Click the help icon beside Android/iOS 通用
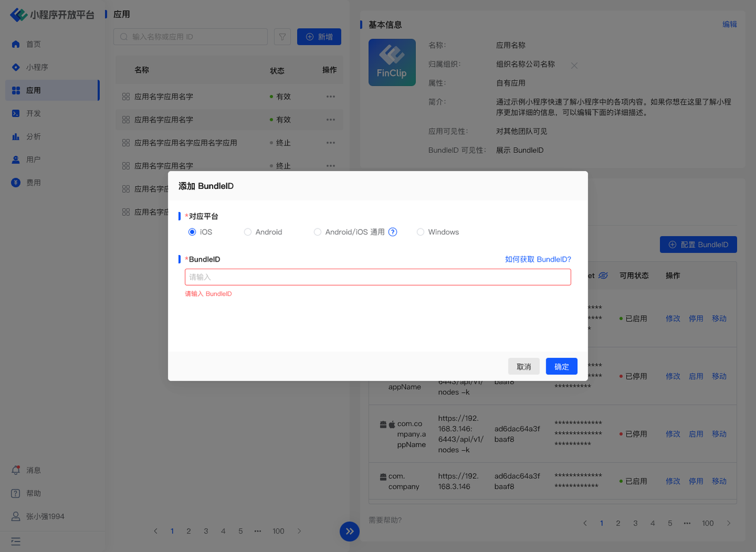 point(393,232)
